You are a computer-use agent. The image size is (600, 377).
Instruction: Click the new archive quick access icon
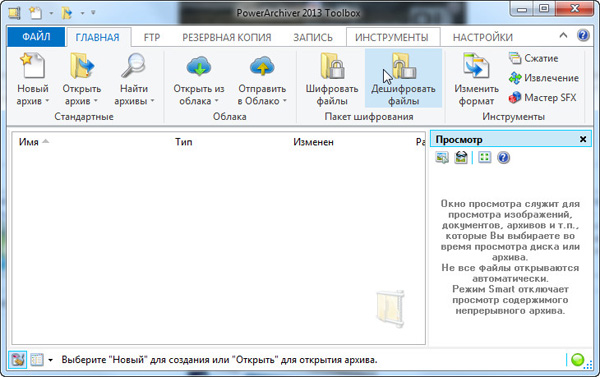(36, 13)
